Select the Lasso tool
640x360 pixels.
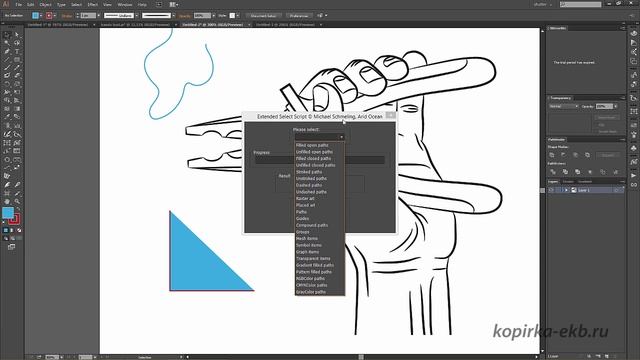point(17,43)
